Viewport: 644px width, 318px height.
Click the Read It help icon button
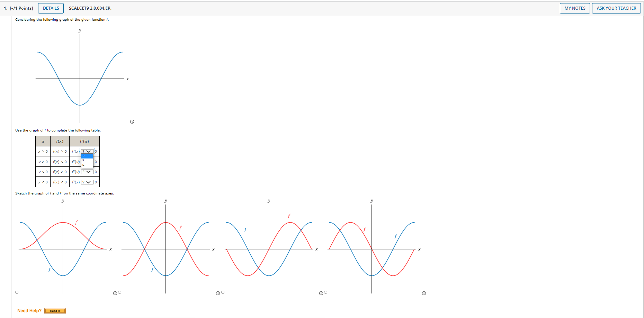pos(55,311)
